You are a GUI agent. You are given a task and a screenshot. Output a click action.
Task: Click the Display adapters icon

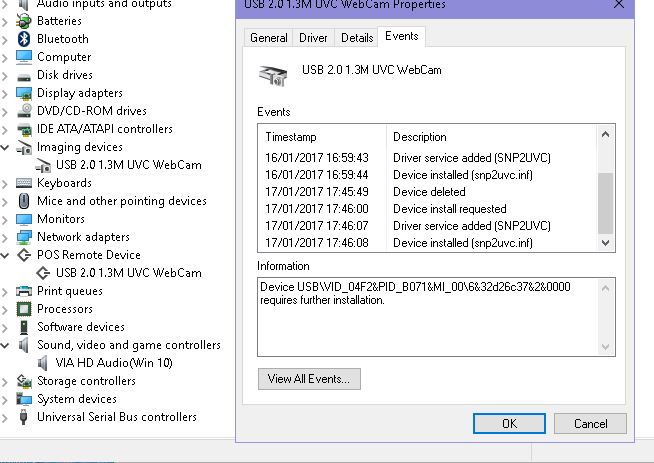pyautogui.click(x=24, y=93)
